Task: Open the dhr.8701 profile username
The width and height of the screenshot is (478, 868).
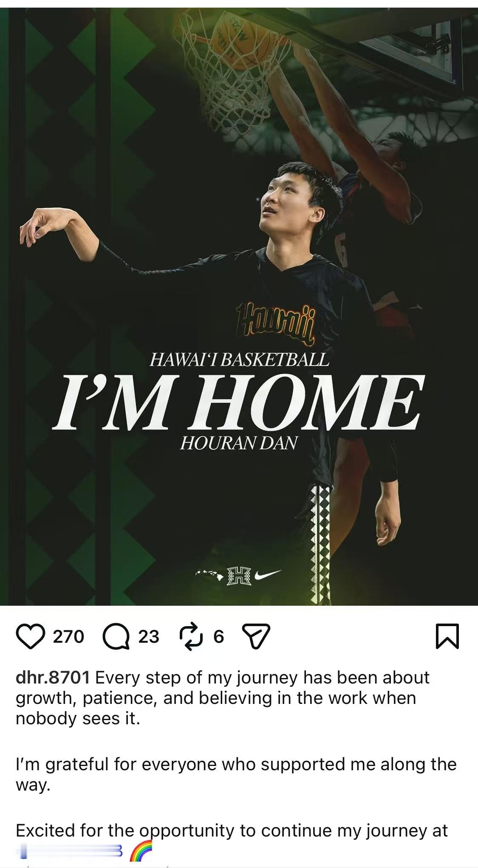Action: [x=53, y=678]
